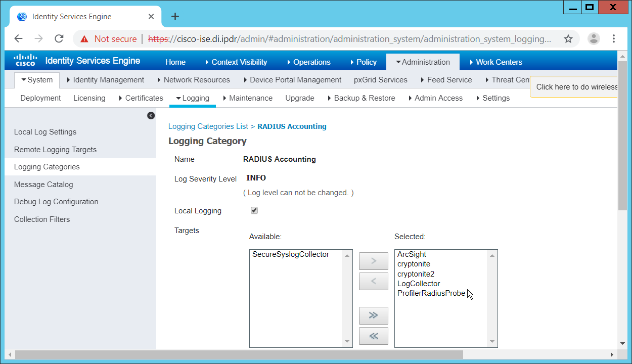Close the Identity Services Engine tab
This screenshot has height=364, width=632.
[x=151, y=17]
